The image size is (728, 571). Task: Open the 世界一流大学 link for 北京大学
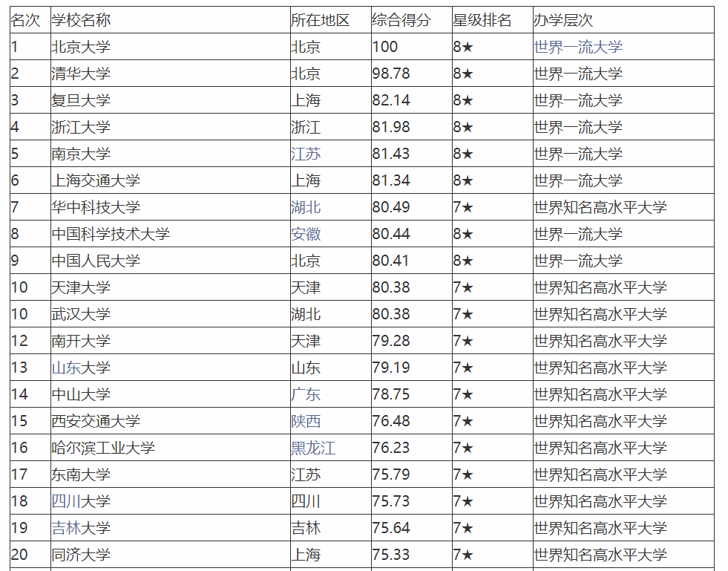click(x=577, y=47)
